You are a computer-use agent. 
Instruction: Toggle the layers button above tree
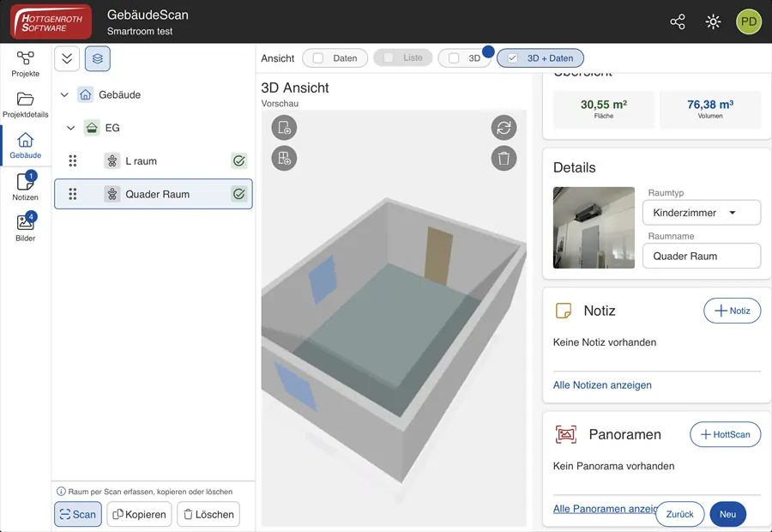98,58
